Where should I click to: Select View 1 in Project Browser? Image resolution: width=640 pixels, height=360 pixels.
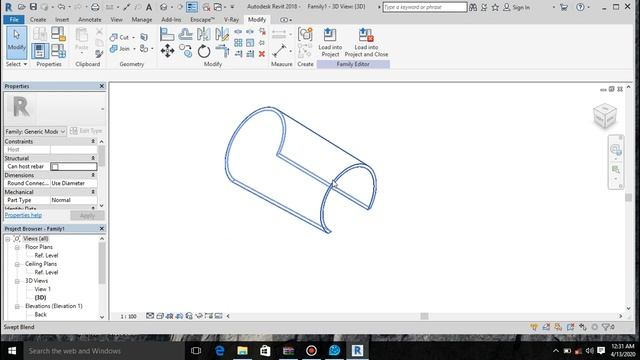[x=42, y=289]
